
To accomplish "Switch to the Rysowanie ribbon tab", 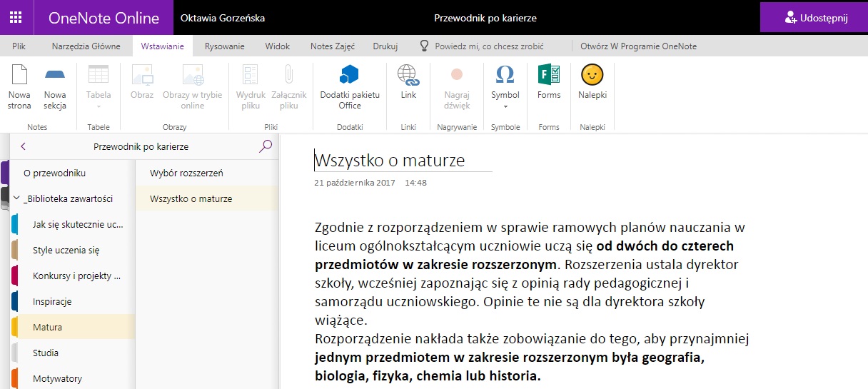I will click(224, 46).
